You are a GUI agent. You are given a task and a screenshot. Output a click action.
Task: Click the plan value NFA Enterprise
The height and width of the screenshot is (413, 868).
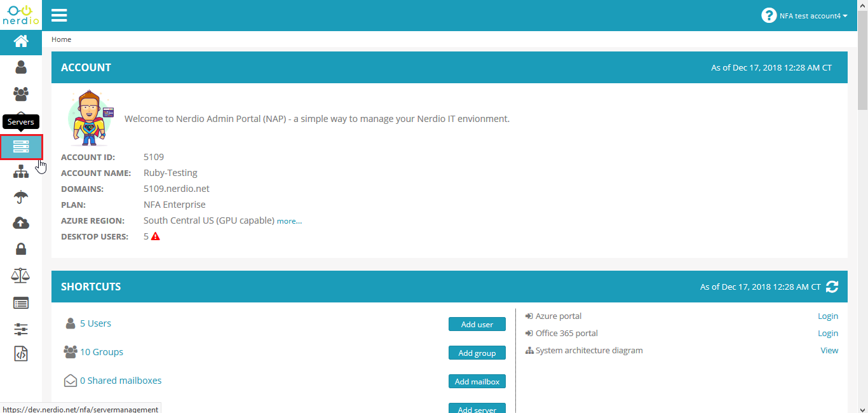click(x=175, y=205)
